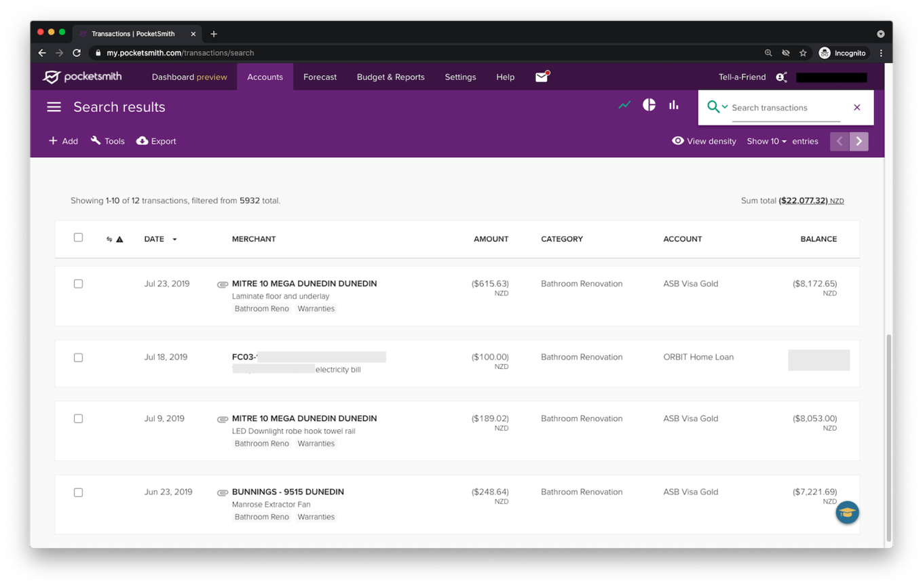The width and height of the screenshot is (923, 588).
Task: Open the PocketSmith inbox envelope
Action: [x=541, y=77]
